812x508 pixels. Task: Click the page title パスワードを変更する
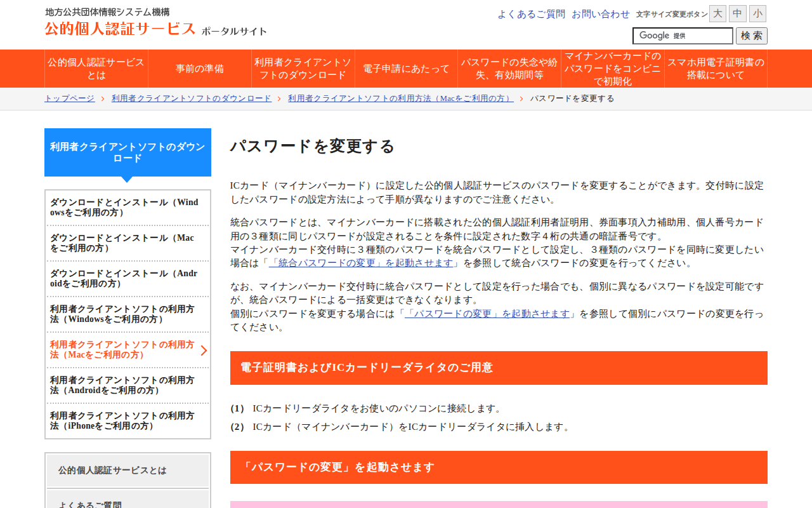click(x=312, y=147)
